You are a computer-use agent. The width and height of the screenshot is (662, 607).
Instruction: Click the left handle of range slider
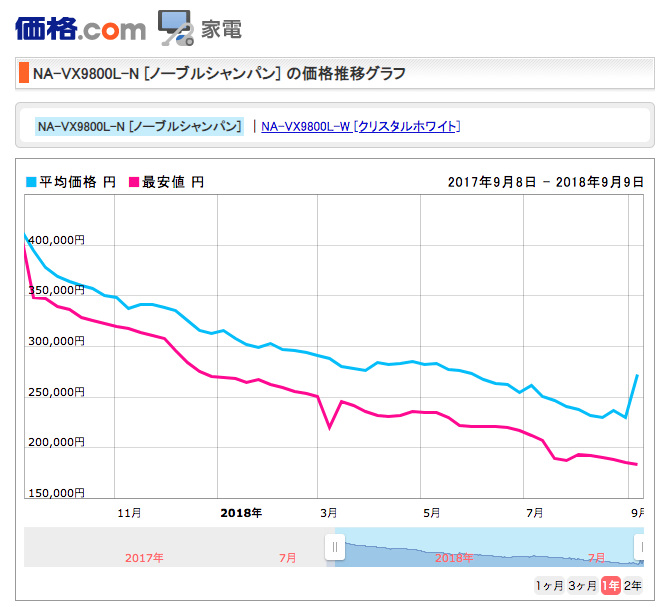point(335,547)
